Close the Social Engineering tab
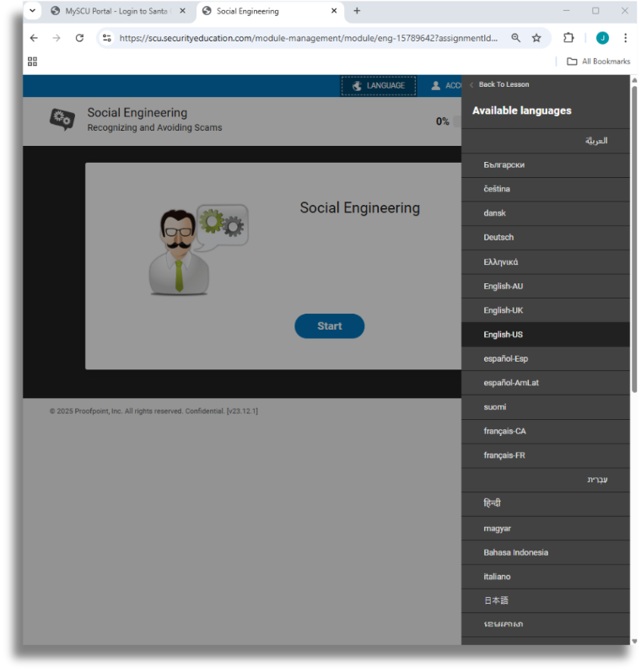The height and width of the screenshot is (672, 641). coord(334,11)
